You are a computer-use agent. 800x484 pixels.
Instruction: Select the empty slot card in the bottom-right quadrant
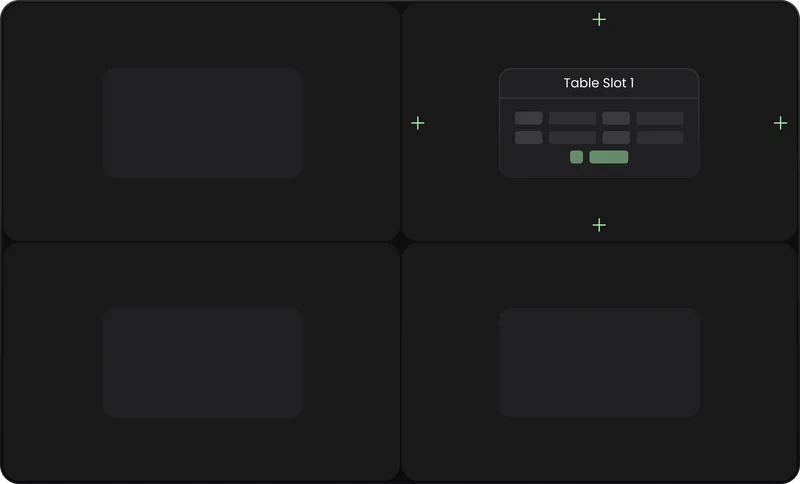(599, 363)
